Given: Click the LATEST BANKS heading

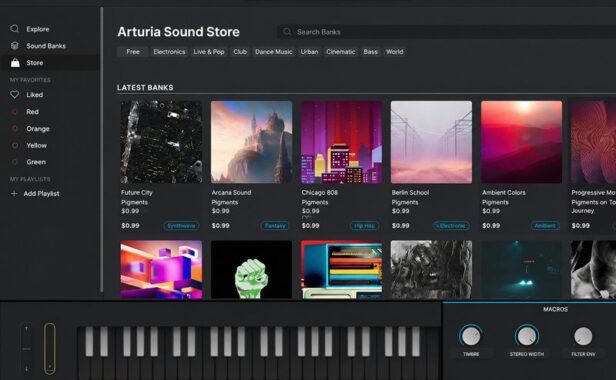Looking at the screenshot, I should (145, 88).
